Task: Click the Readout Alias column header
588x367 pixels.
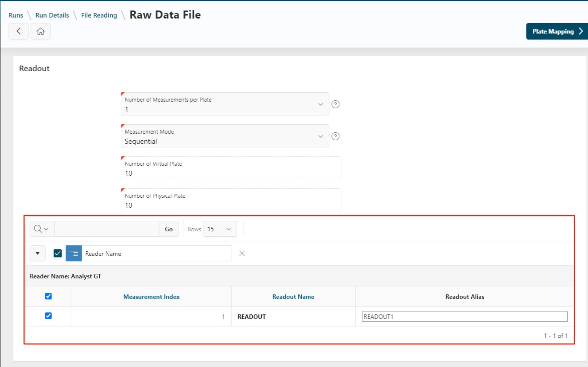Action: (465, 296)
